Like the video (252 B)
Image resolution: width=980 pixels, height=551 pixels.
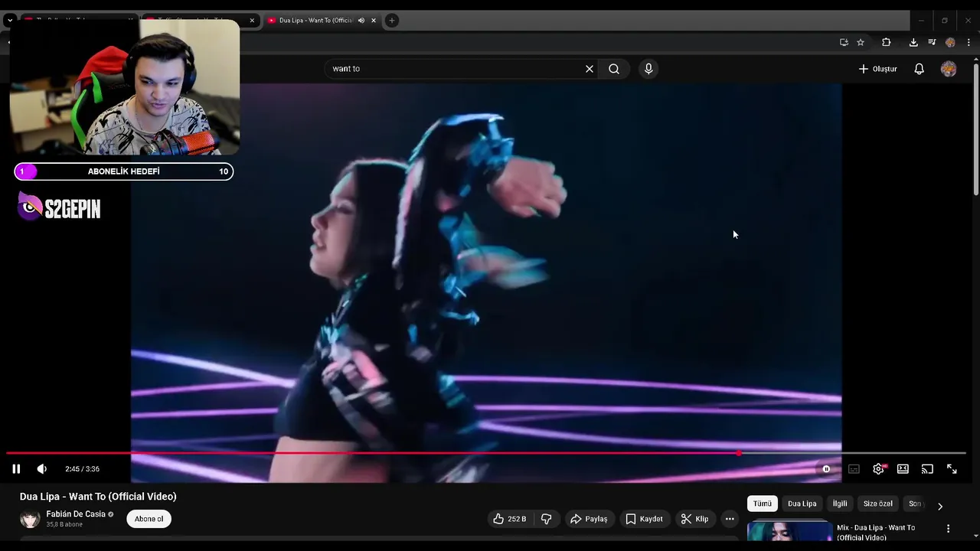[x=510, y=519]
